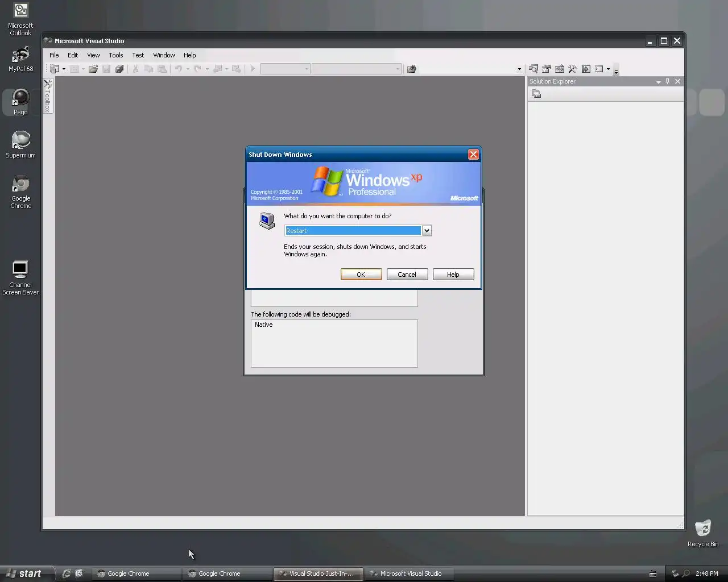Image resolution: width=728 pixels, height=582 pixels.
Task: Click the Open File folder icon
Action: pyautogui.click(x=93, y=69)
